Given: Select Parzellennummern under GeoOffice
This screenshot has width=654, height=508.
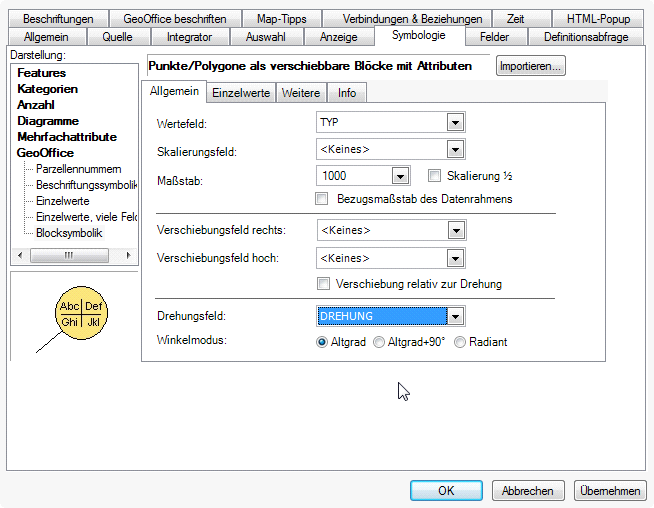Looking at the screenshot, I should pos(78,169).
